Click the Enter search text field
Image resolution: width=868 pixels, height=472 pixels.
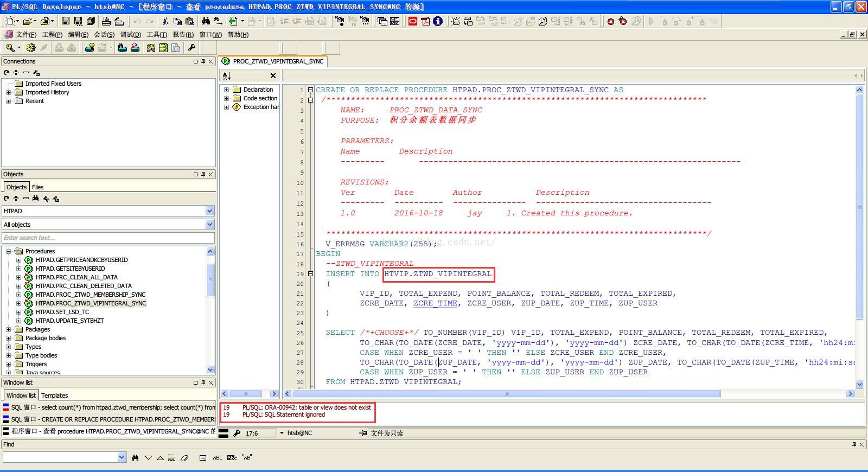[x=108, y=238]
